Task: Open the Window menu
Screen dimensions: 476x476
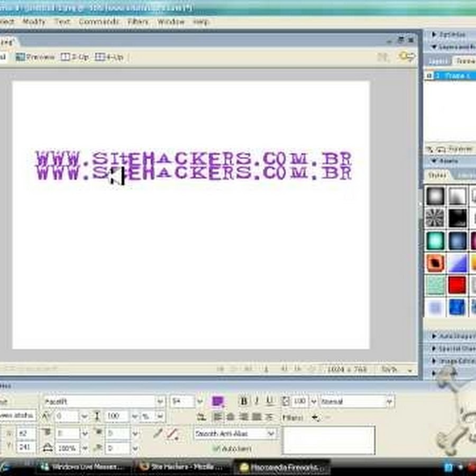Action: tap(171, 22)
